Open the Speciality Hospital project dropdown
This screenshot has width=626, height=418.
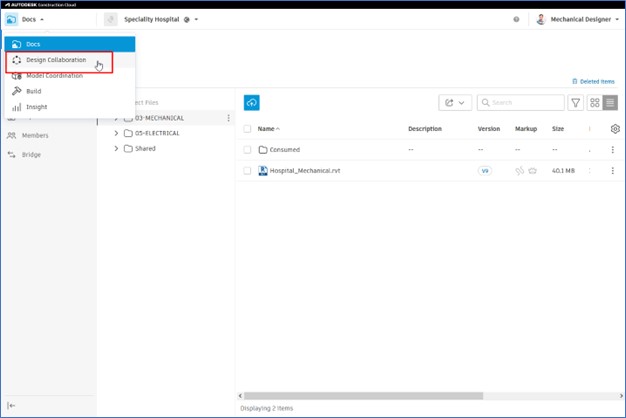pos(161,19)
